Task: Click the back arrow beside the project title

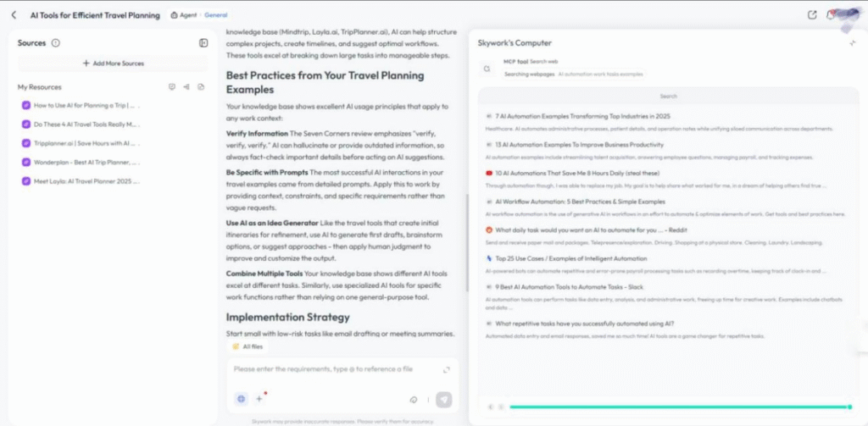Action: [x=14, y=14]
